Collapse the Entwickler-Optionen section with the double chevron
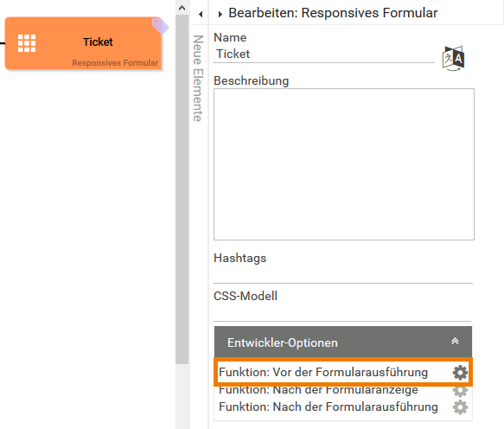Viewport: 504px width, 429px height. (455, 341)
